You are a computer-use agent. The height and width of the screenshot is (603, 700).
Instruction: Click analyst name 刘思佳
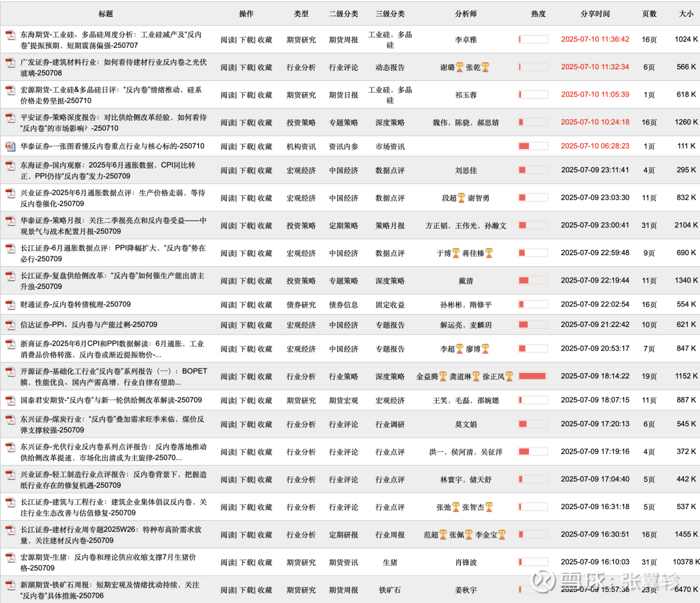[x=465, y=170]
